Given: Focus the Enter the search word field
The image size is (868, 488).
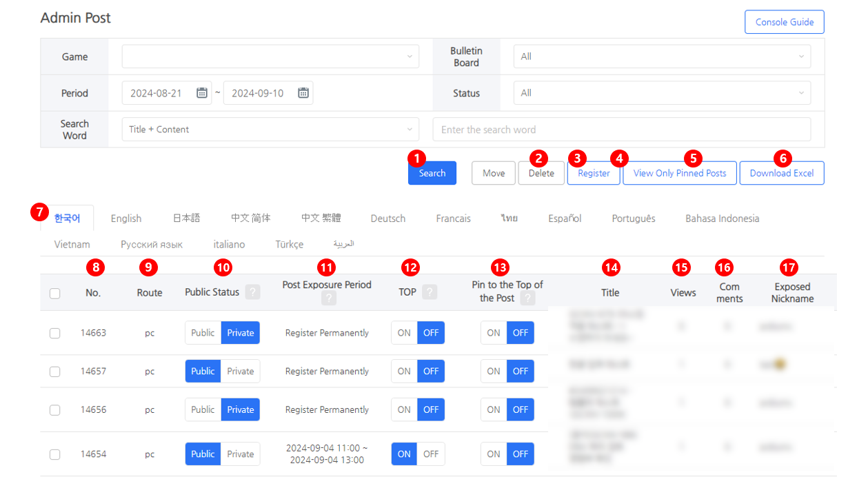Looking at the screenshot, I should [x=621, y=130].
